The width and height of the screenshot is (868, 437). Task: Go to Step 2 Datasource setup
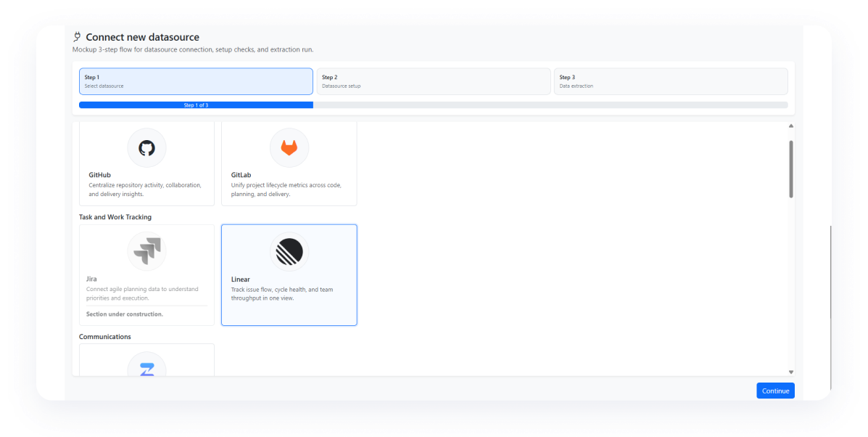coord(434,81)
